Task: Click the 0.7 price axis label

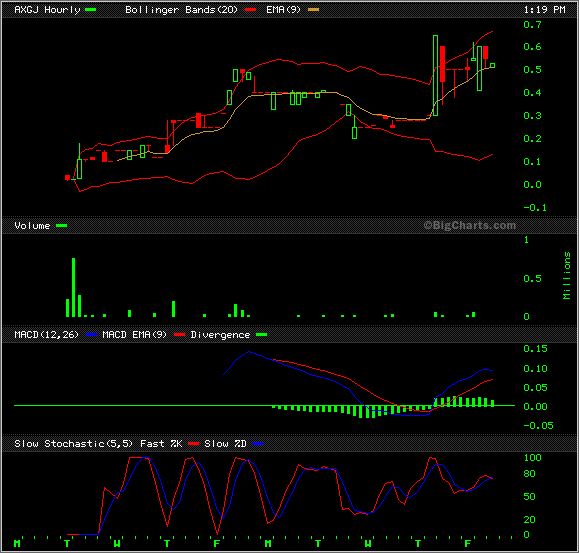Action: tap(532, 25)
